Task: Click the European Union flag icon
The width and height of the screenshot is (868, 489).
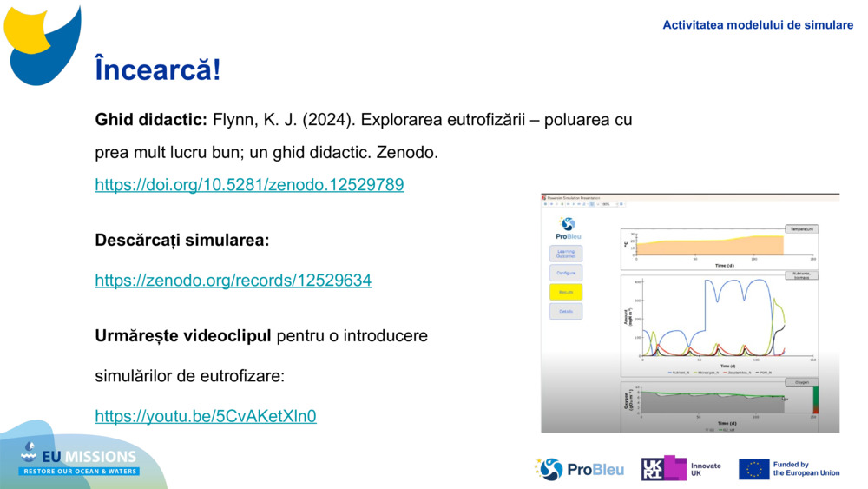Action: 753,469
